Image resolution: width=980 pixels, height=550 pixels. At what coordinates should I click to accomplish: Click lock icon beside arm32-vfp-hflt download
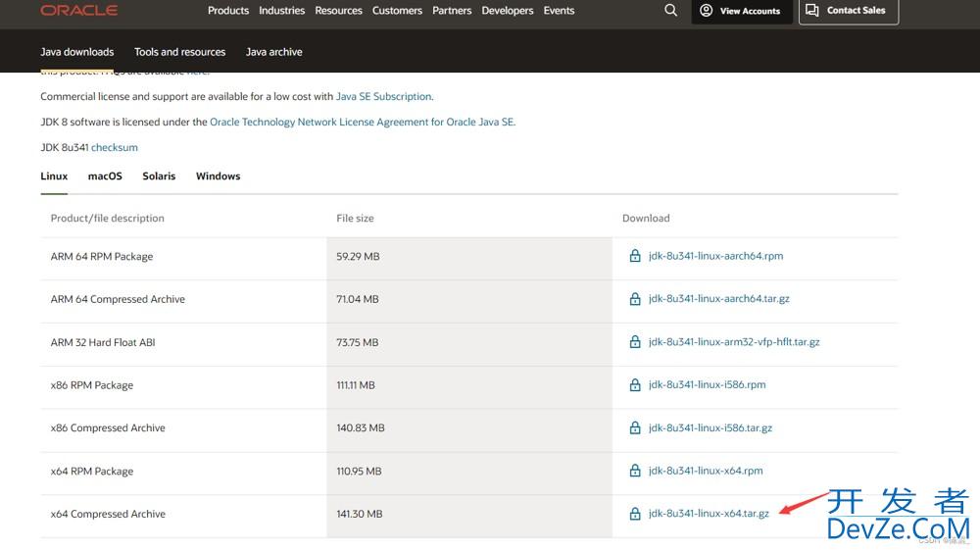pyautogui.click(x=635, y=342)
